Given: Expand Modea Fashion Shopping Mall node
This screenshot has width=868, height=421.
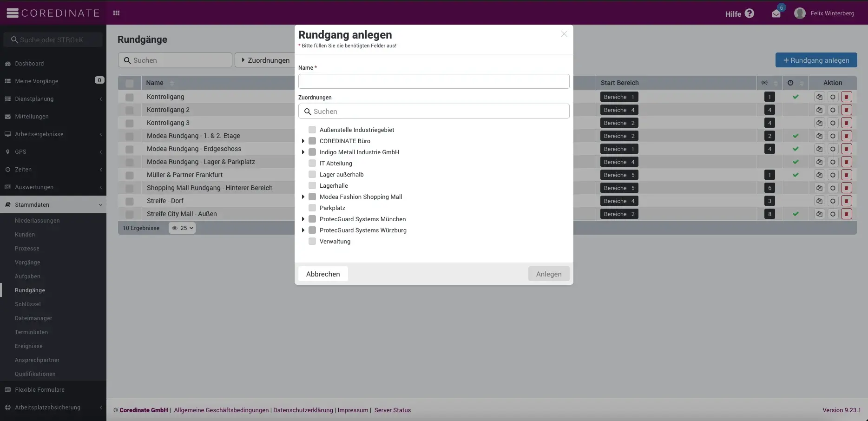Looking at the screenshot, I should [x=303, y=197].
